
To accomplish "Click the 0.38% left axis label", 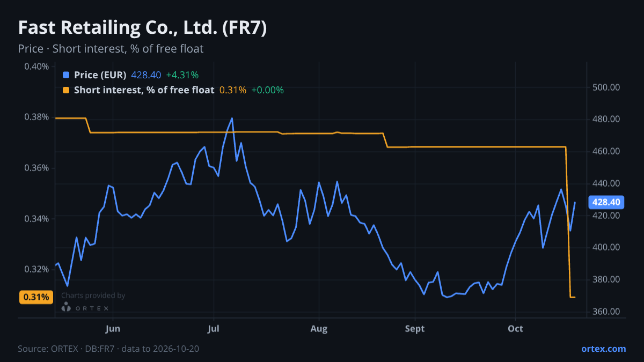I will pos(36,117).
